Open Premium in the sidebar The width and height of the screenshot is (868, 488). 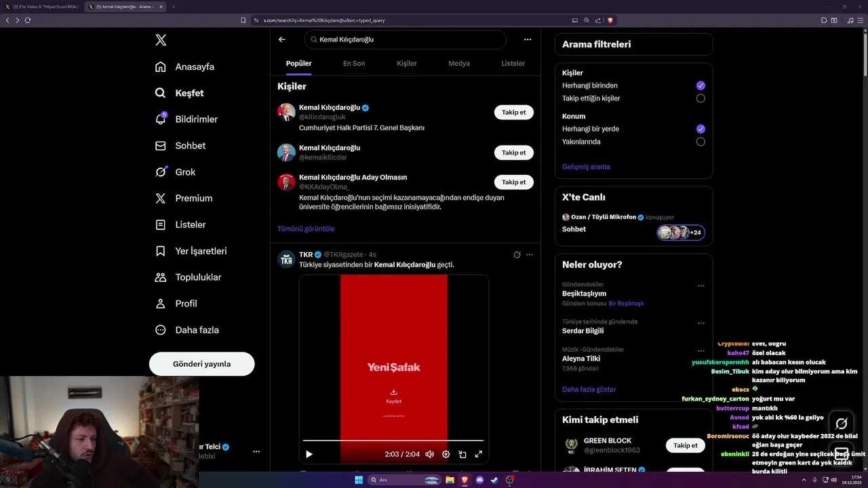(183, 199)
